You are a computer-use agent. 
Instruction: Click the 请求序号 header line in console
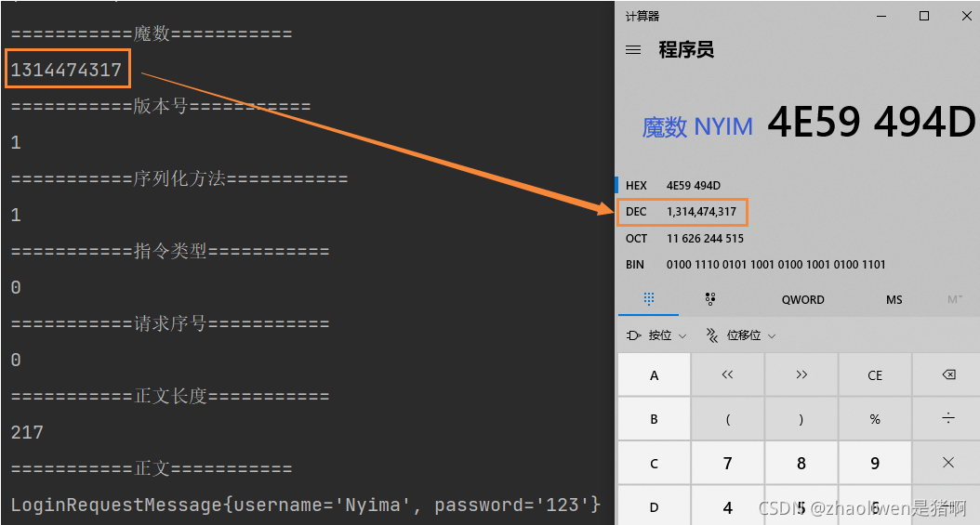click(170, 323)
